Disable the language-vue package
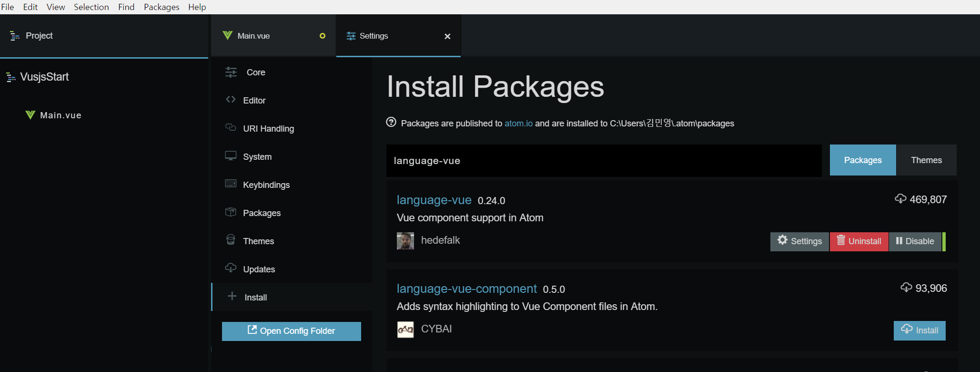 point(915,241)
